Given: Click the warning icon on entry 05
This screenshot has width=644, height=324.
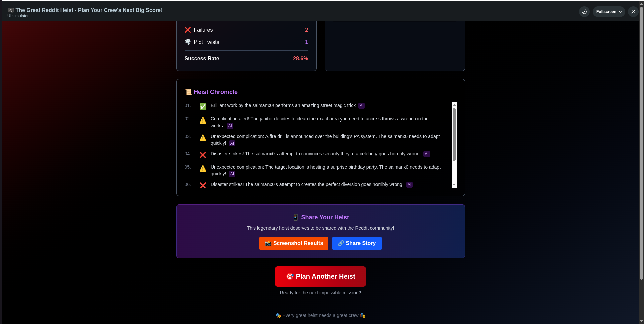Looking at the screenshot, I should coord(203,168).
